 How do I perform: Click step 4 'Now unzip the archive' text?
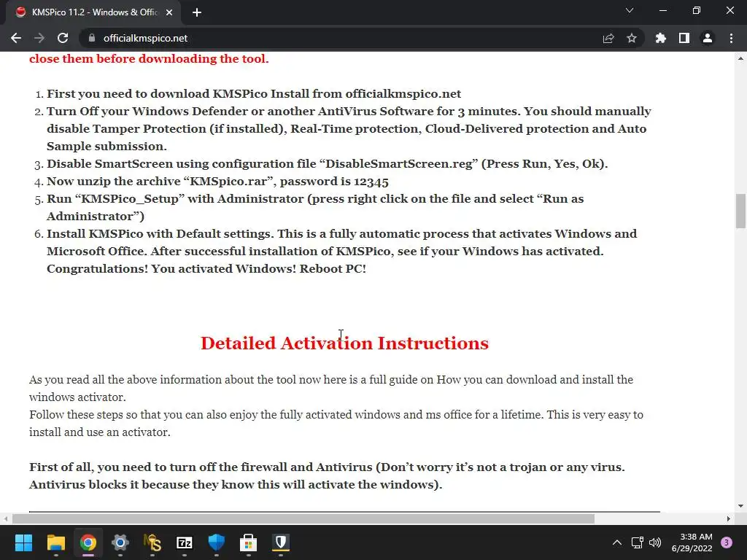coord(217,182)
